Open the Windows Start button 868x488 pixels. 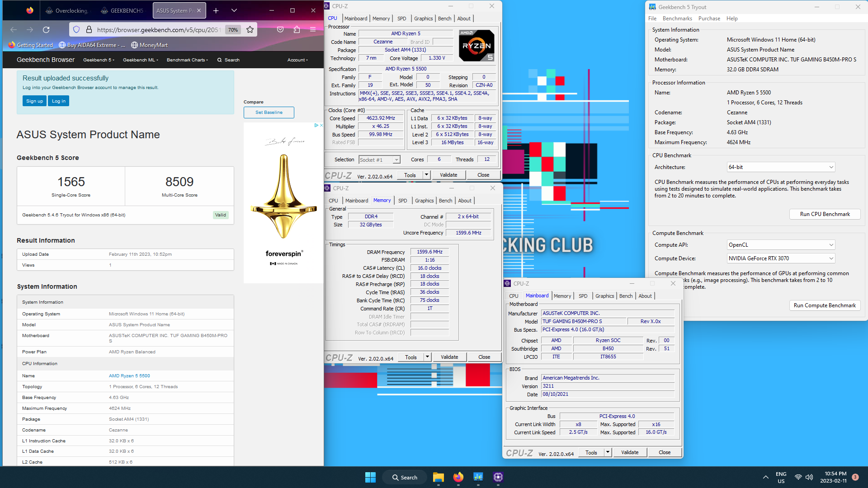tap(370, 477)
